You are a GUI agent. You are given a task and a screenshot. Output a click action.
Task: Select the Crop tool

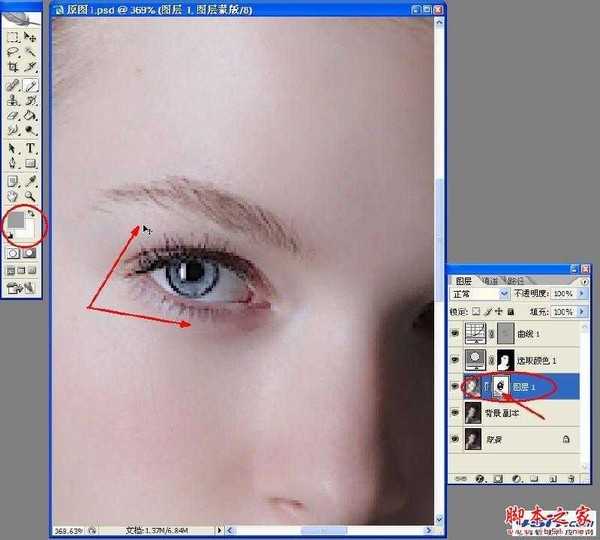pos(13,67)
